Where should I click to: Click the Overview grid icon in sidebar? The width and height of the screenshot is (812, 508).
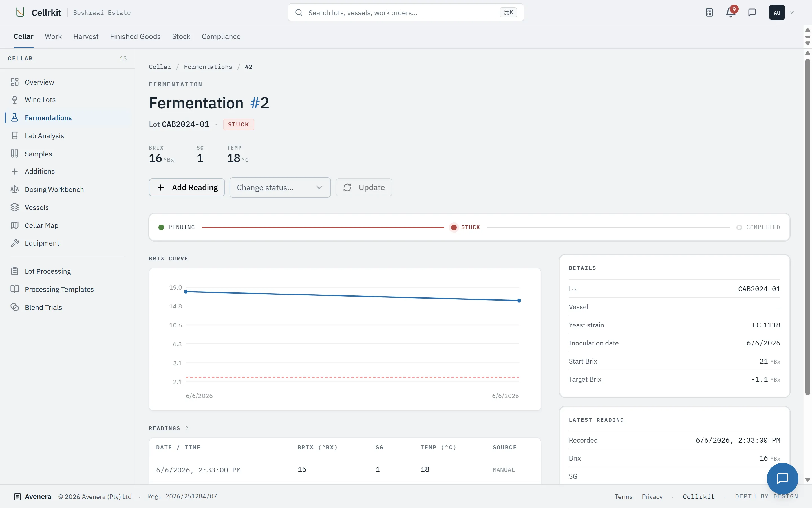click(x=14, y=82)
